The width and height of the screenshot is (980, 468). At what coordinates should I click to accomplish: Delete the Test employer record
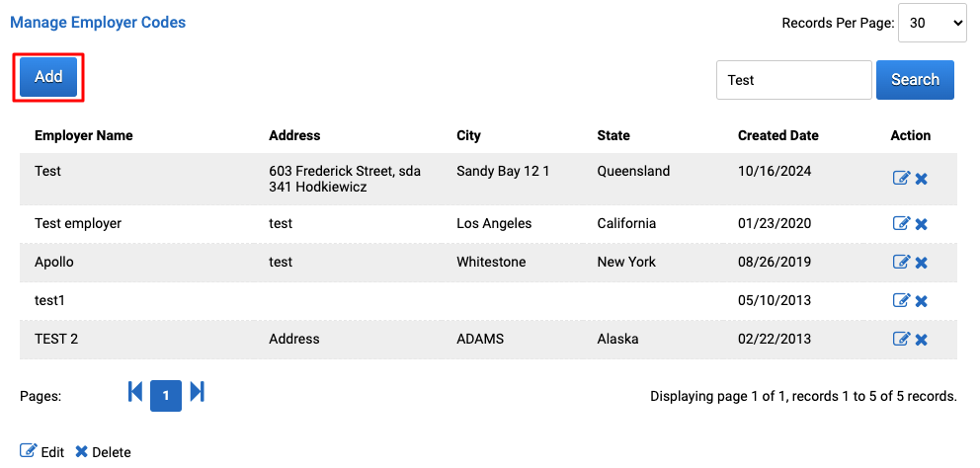point(921,224)
